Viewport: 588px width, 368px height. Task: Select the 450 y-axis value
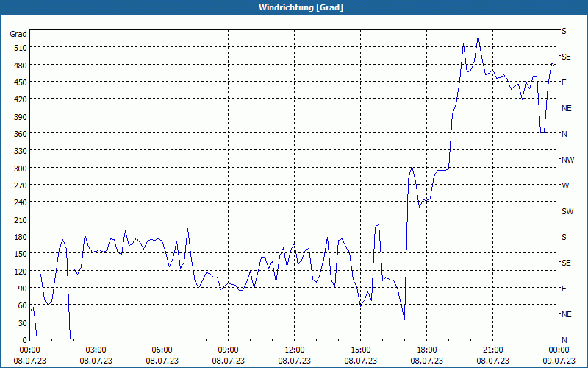coord(21,82)
